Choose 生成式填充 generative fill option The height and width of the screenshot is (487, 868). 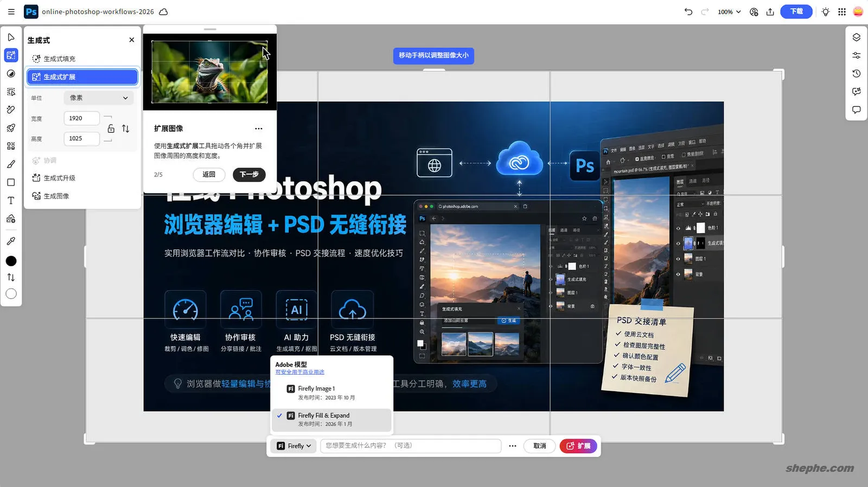[x=82, y=59]
